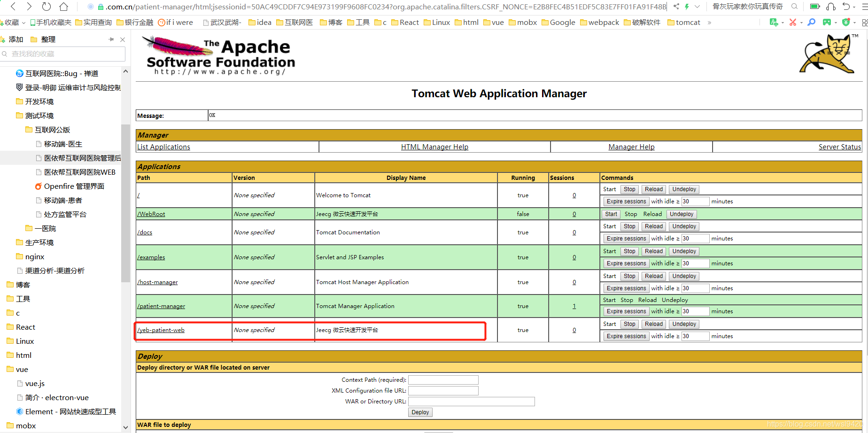868x433 pixels.
Task: Open the Google bookmarks folder
Action: [558, 23]
